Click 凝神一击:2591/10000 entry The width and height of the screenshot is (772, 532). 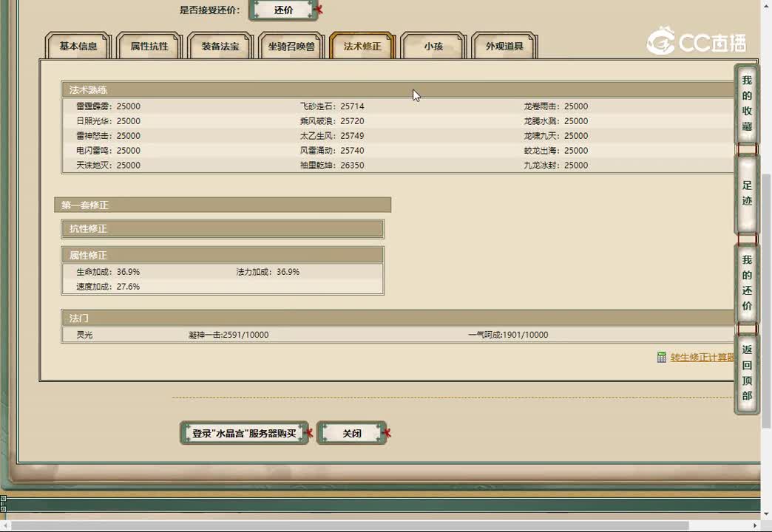tap(228, 335)
